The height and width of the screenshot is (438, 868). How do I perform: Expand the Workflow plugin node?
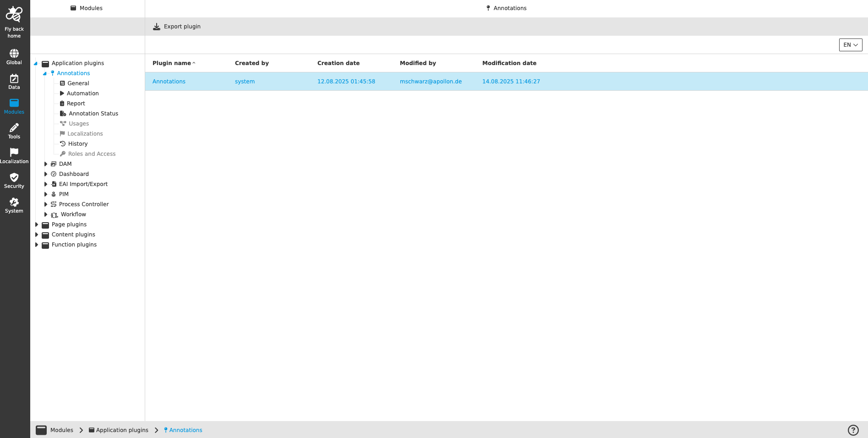(46, 214)
